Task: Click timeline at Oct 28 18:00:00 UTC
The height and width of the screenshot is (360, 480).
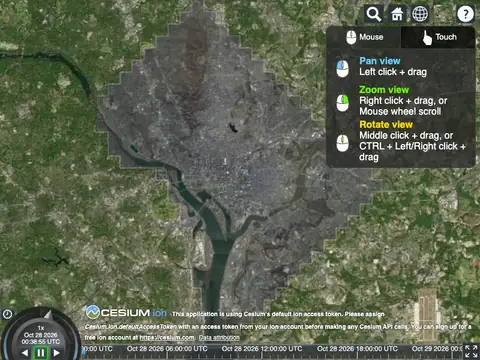Action: click(x=357, y=349)
